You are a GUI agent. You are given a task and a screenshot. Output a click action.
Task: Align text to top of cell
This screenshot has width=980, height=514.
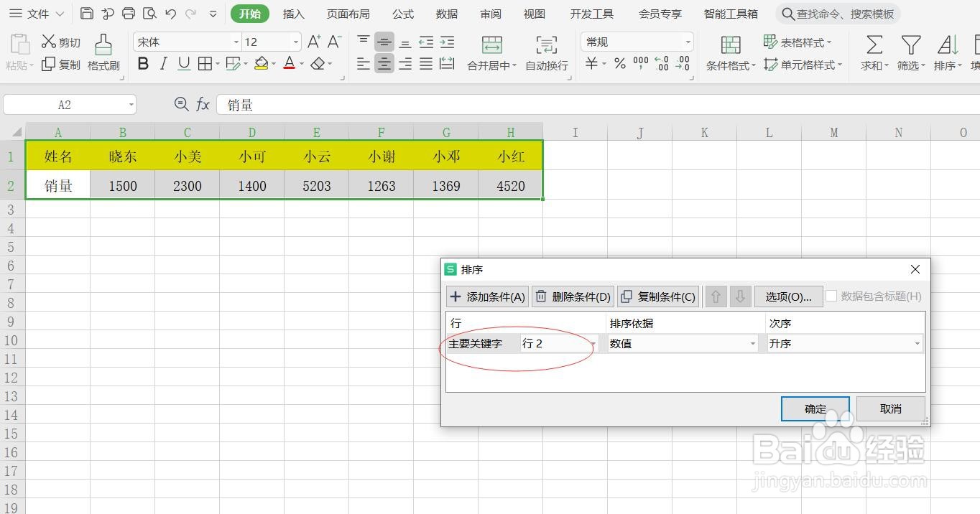click(x=364, y=42)
